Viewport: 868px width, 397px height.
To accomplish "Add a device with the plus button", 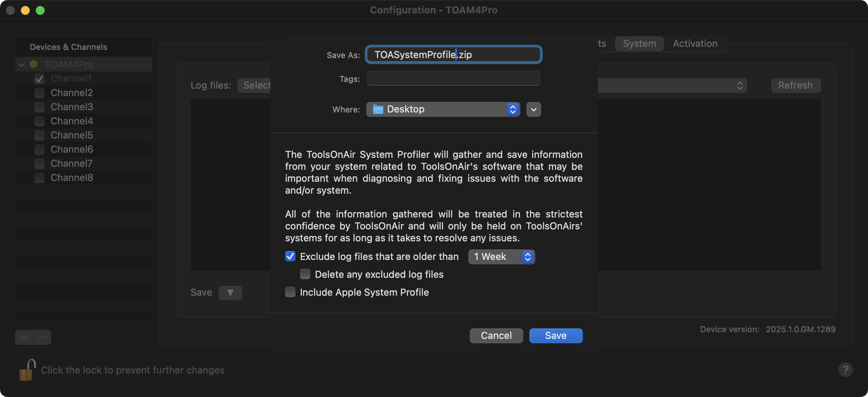I will tap(24, 337).
